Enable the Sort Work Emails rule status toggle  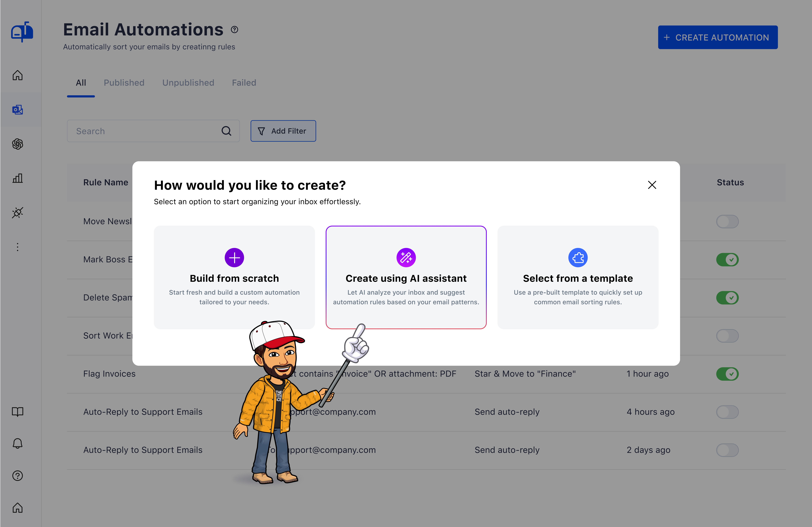point(727,336)
